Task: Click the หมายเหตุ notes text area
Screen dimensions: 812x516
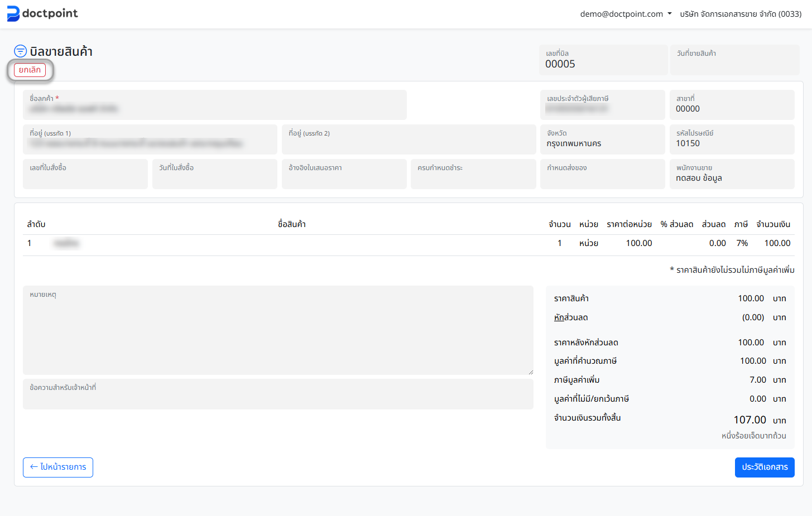Action: (x=278, y=330)
